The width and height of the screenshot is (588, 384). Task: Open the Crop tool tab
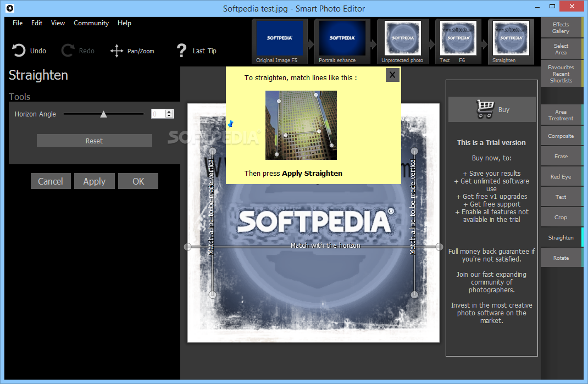click(x=562, y=217)
